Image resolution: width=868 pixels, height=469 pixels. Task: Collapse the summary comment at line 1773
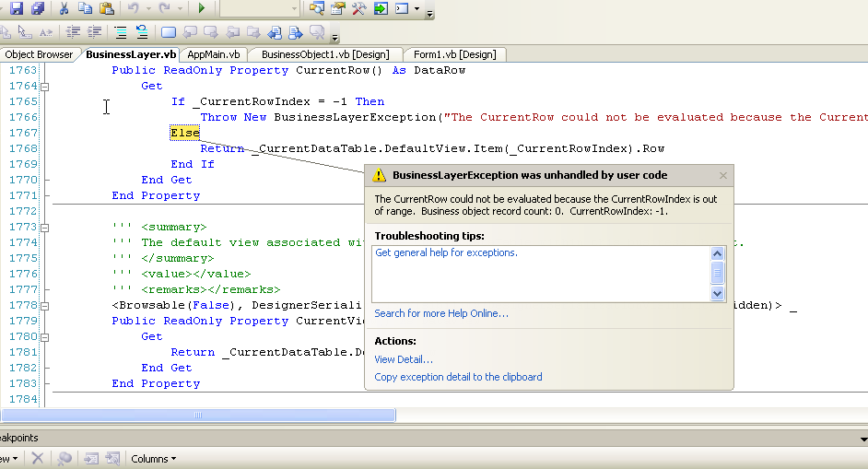pos(44,227)
